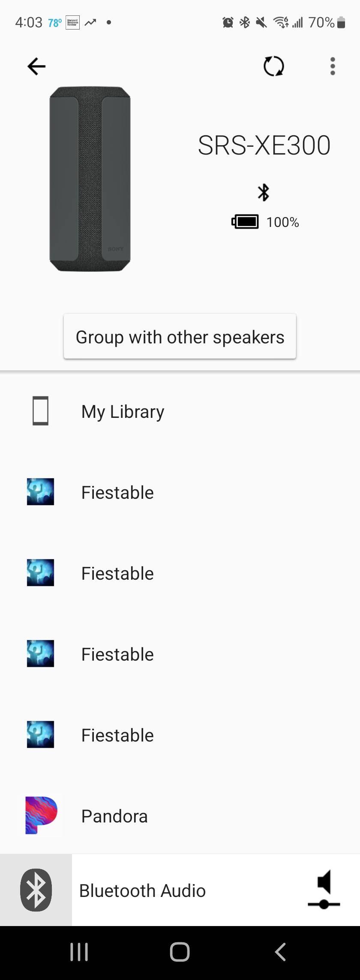
Task: Open Android recent apps button
Action: (79, 952)
